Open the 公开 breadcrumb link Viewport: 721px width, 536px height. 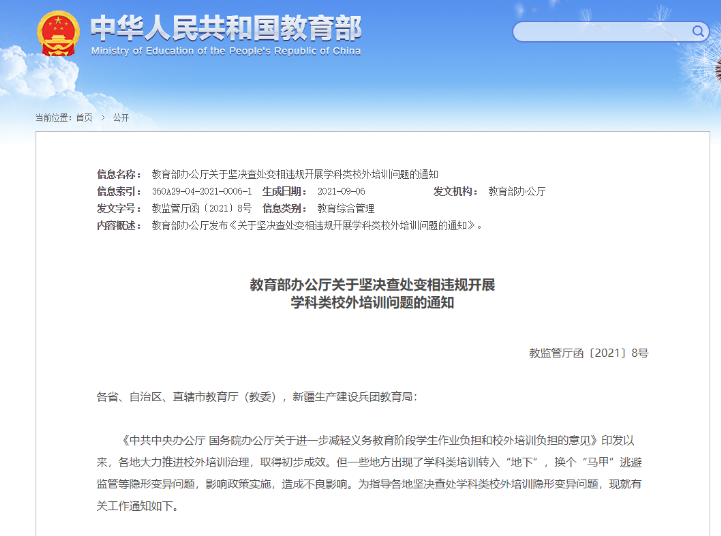tap(121, 118)
